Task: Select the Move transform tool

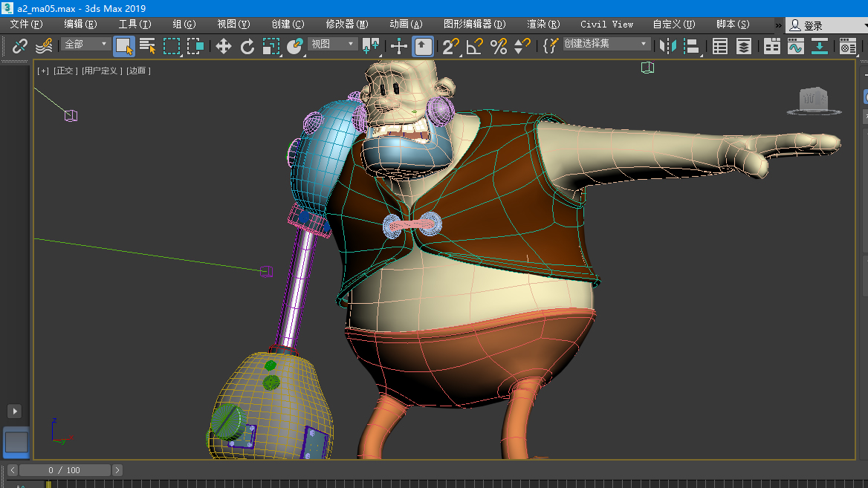Action: [223, 47]
